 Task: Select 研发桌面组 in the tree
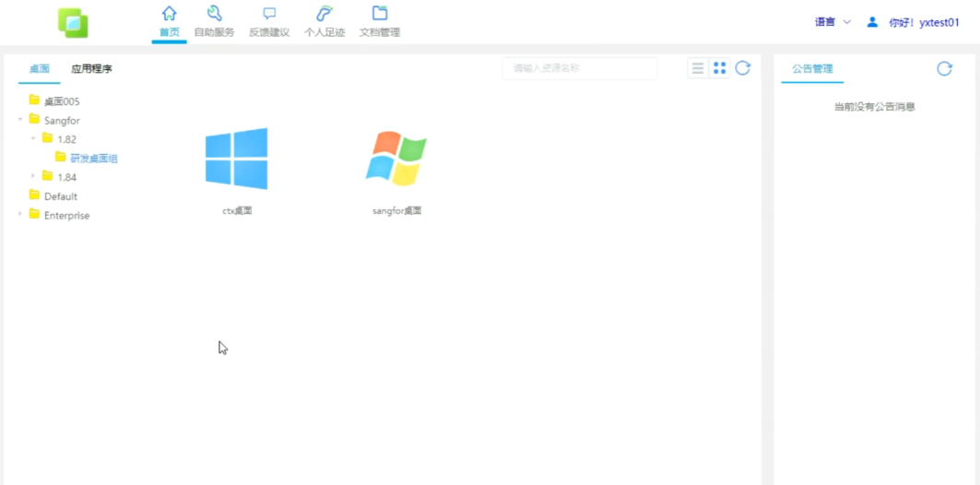(x=94, y=159)
